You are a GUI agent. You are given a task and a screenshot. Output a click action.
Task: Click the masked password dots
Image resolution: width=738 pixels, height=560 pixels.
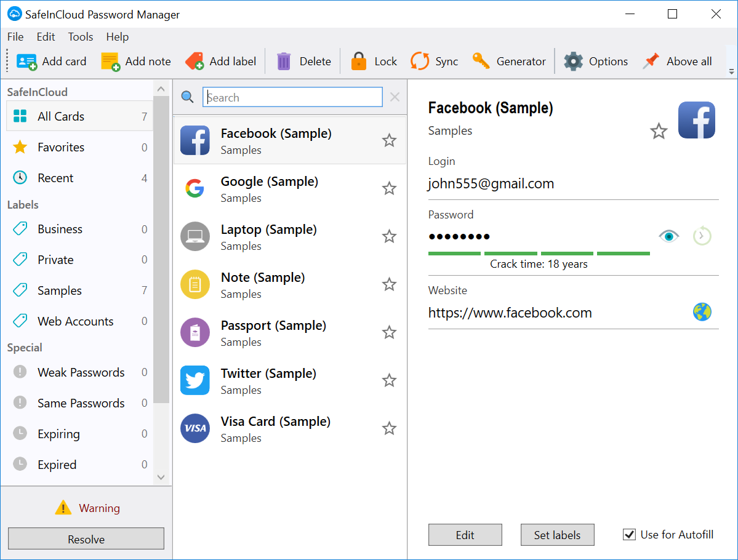click(x=459, y=236)
